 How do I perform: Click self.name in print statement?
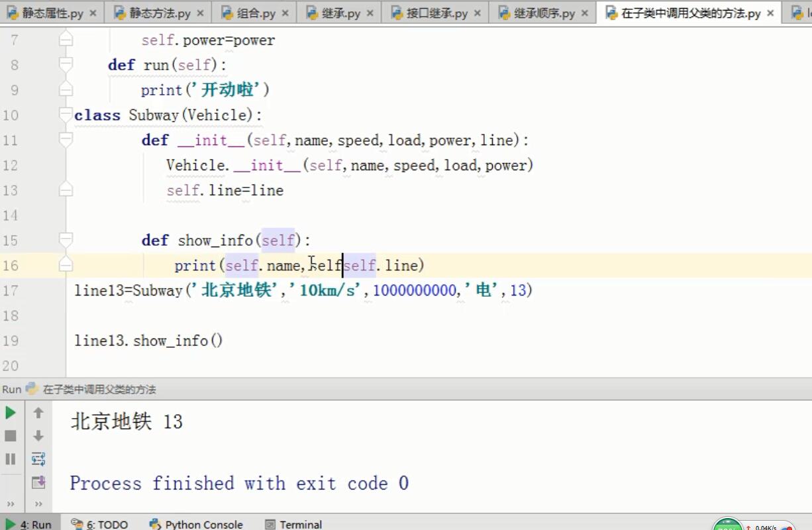263,266
